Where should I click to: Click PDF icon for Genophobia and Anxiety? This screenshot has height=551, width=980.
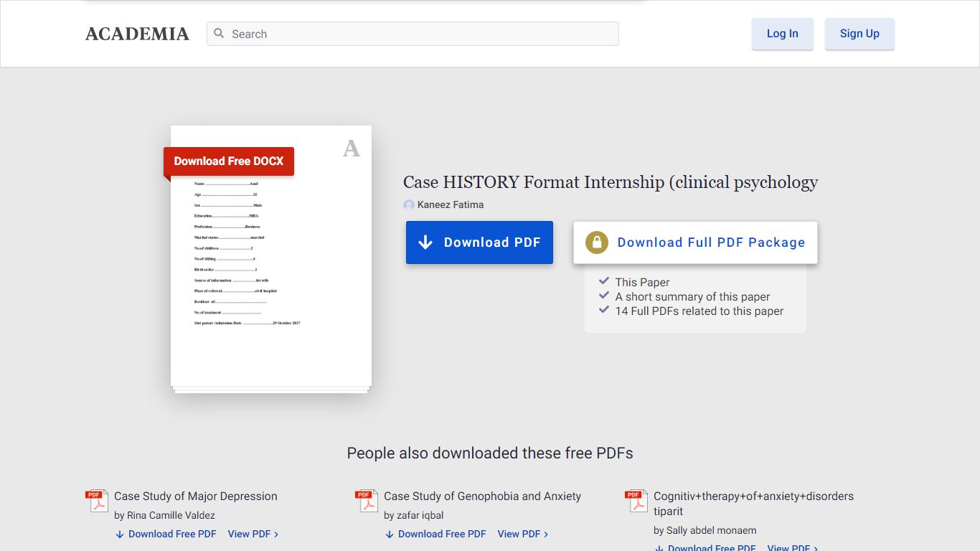367,501
